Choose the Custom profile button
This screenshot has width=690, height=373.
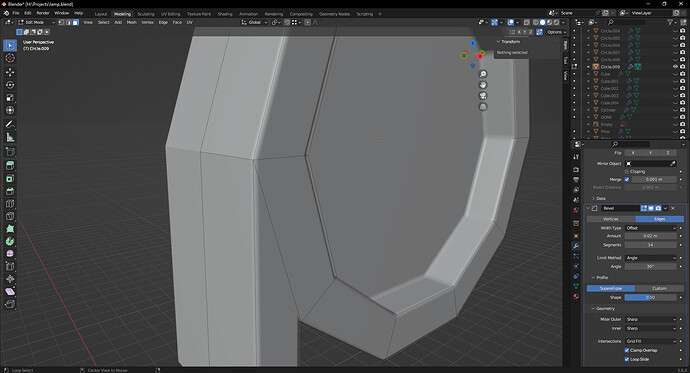(659, 289)
